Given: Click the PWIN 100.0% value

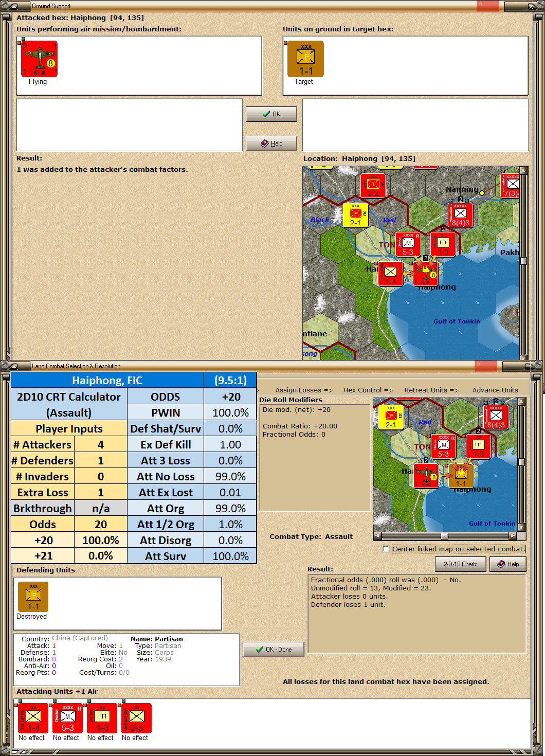Looking at the screenshot, I should 231,412.
